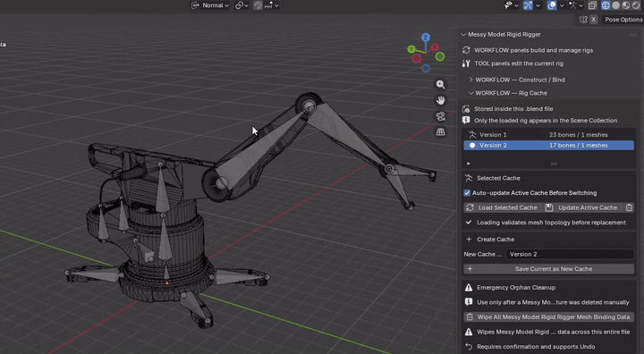Click the TOOL panels wrench icon
This screenshot has width=644, height=354.
(x=466, y=63)
